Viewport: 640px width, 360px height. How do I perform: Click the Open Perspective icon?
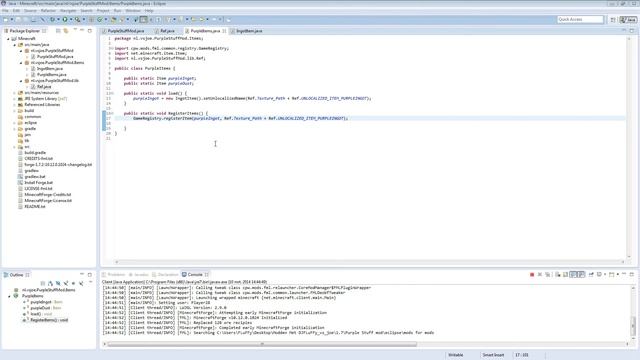(613, 20)
